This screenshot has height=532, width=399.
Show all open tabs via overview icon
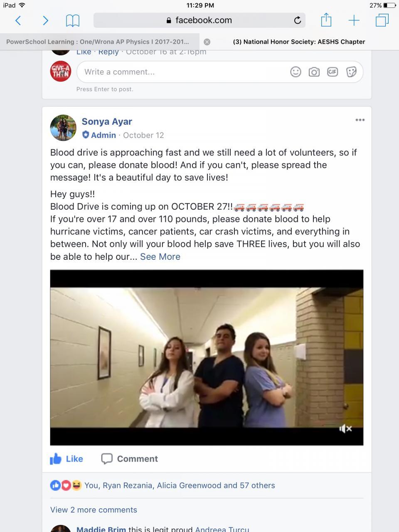[382, 20]
